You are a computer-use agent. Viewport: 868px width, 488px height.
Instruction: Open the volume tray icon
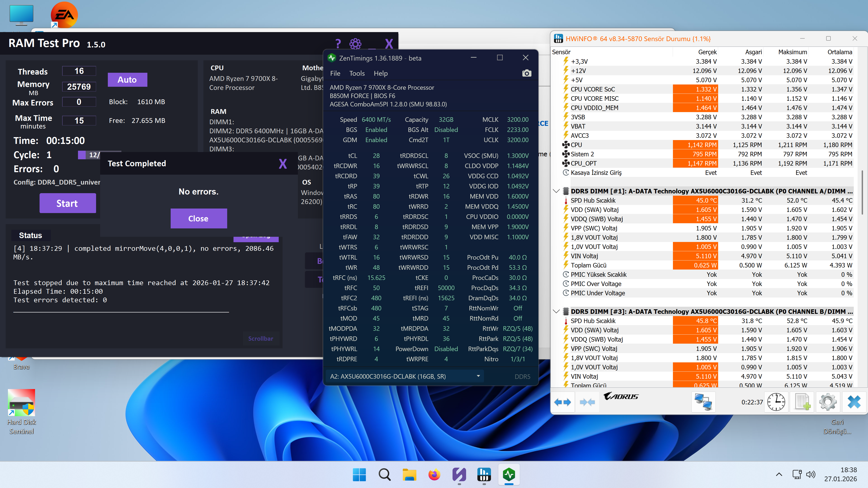click(x=810, y=474)
